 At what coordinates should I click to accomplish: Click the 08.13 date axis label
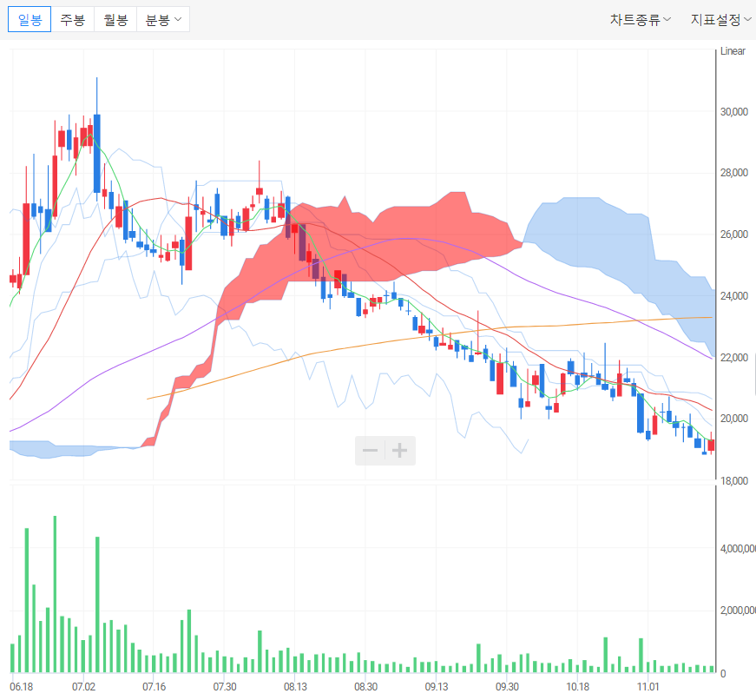tap(295, 686)
